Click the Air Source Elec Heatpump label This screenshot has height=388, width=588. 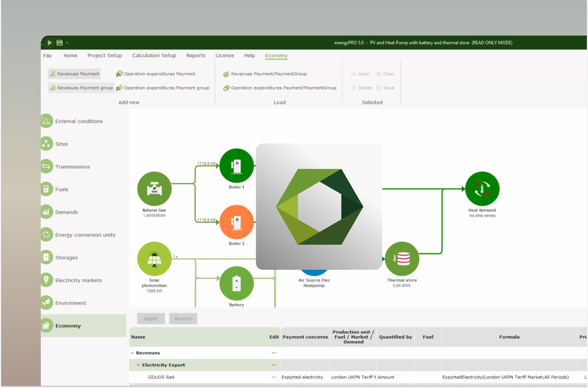(x=314, y=283)
